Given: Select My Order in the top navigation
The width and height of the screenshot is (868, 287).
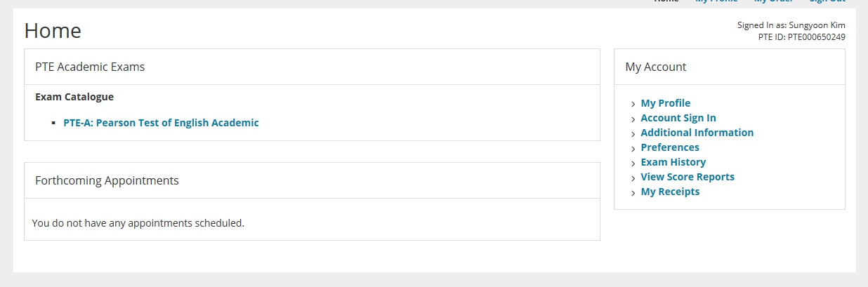Looking at the screenshot, I should (x=773, y=1).
